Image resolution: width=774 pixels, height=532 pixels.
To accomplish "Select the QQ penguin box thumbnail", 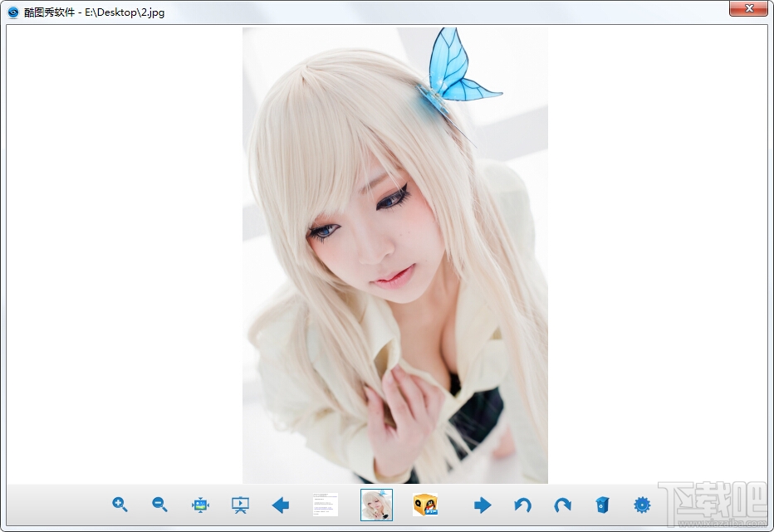I will [425, 505].
